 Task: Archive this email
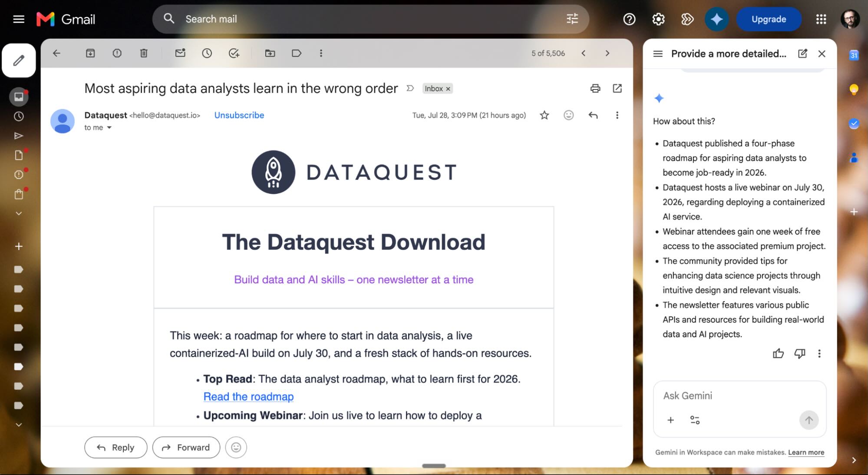pos(90,53)
